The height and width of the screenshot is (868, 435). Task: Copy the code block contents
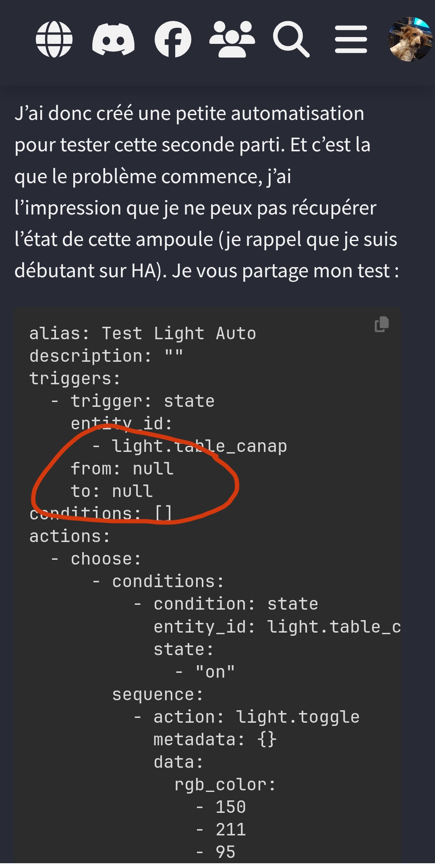(x=382, y=324)
